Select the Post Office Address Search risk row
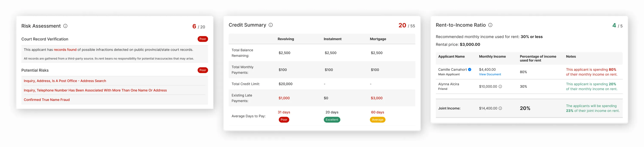644x147 pixels. click(x=114, y=81)
